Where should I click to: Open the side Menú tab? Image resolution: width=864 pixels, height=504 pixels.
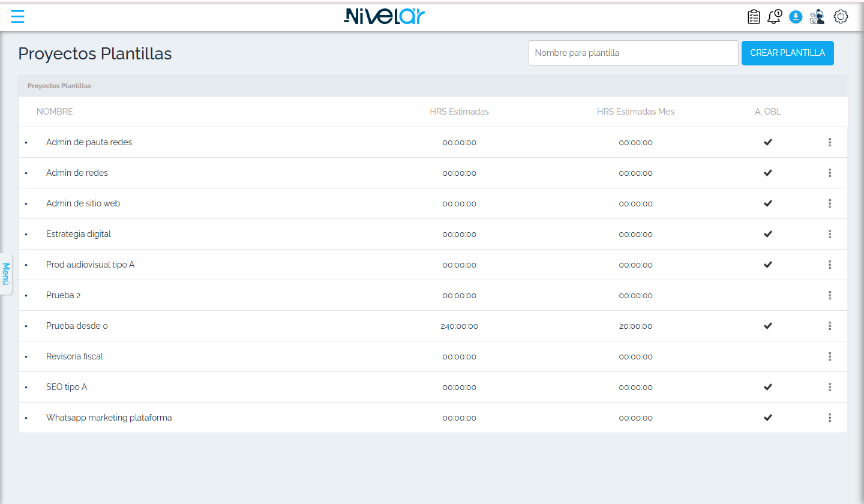6,274
